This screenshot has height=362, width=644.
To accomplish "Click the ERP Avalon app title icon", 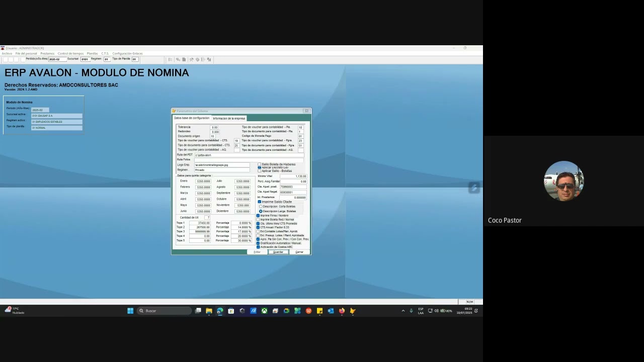I will click(3, 48).
